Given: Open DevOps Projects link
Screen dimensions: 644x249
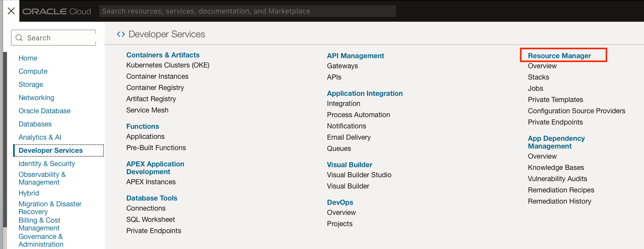Looking at the screenshot, I should coord(339,224).
